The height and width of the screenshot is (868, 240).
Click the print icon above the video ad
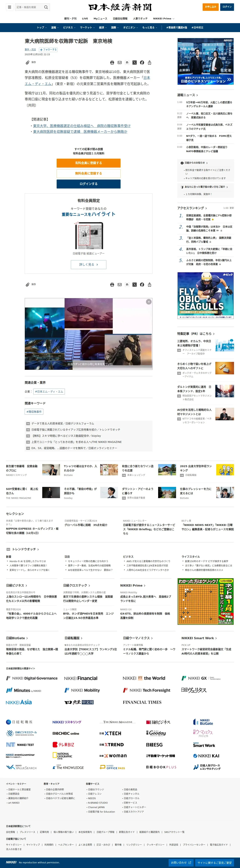point(112,285)
